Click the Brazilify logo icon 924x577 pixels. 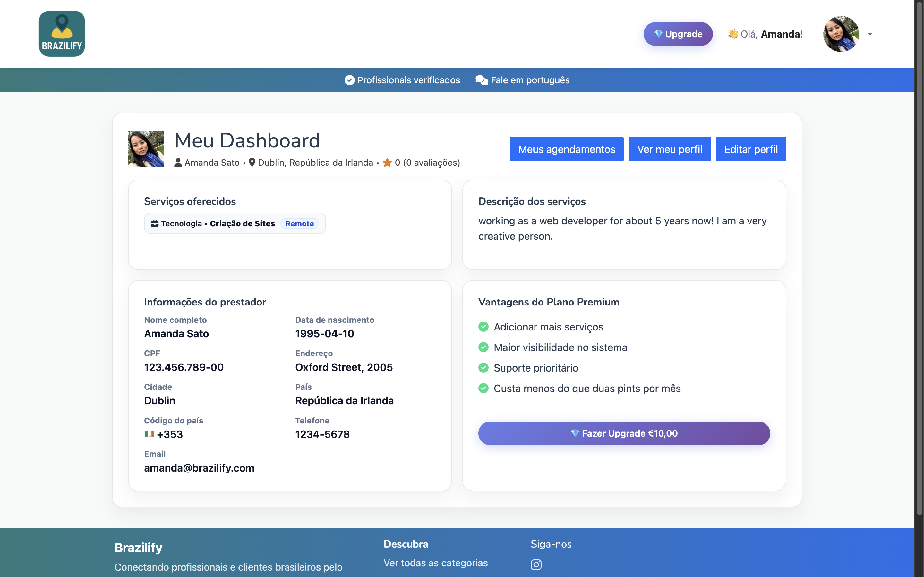pos(62,34)
